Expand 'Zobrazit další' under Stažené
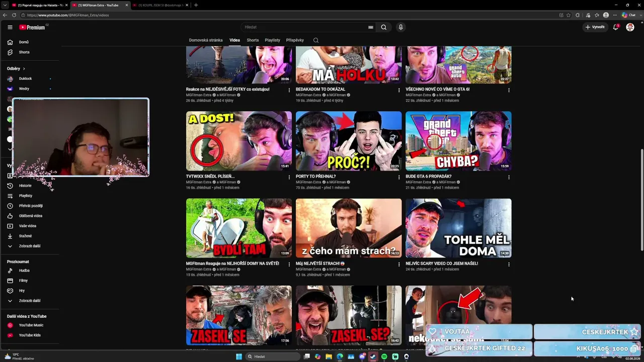This screenshot has width=644, height=362. [30, 246]
